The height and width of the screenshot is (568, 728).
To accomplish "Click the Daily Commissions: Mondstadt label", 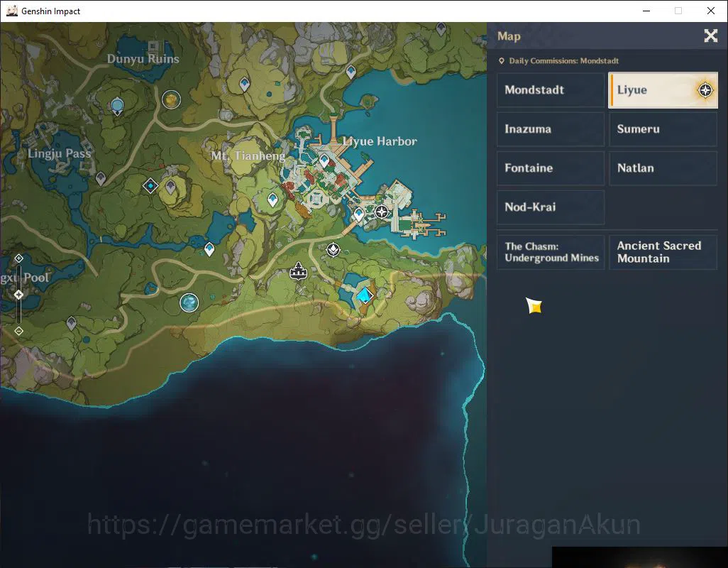I will (x=563, y=61).
